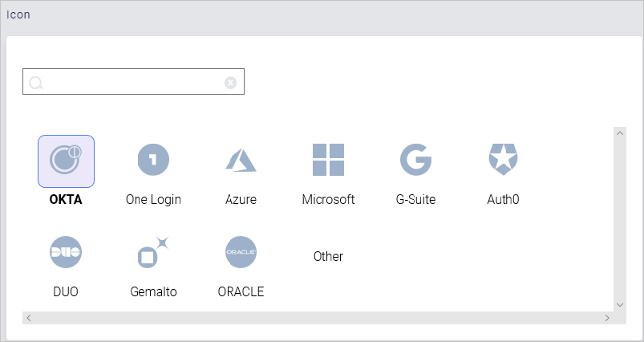Choose the One Login icon

pyautogui.click(x=153, y=160)
